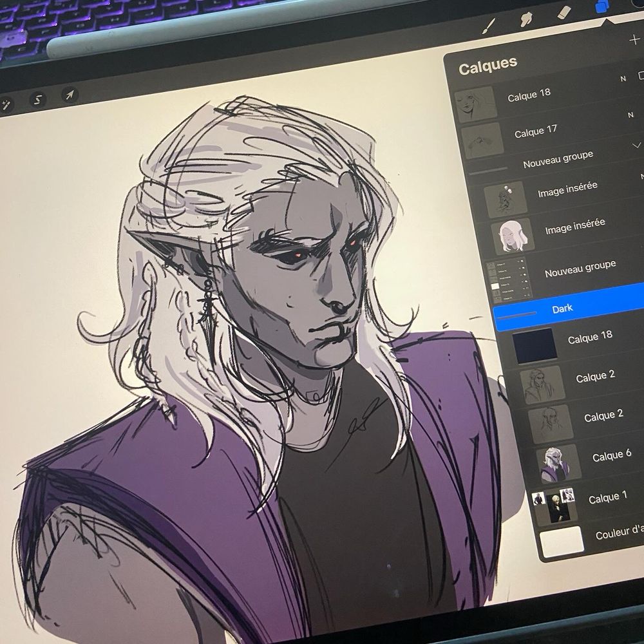Screen dimensions: 644x644
Task: Select Calque 2 directly above Calque 6
Action: 603,415
